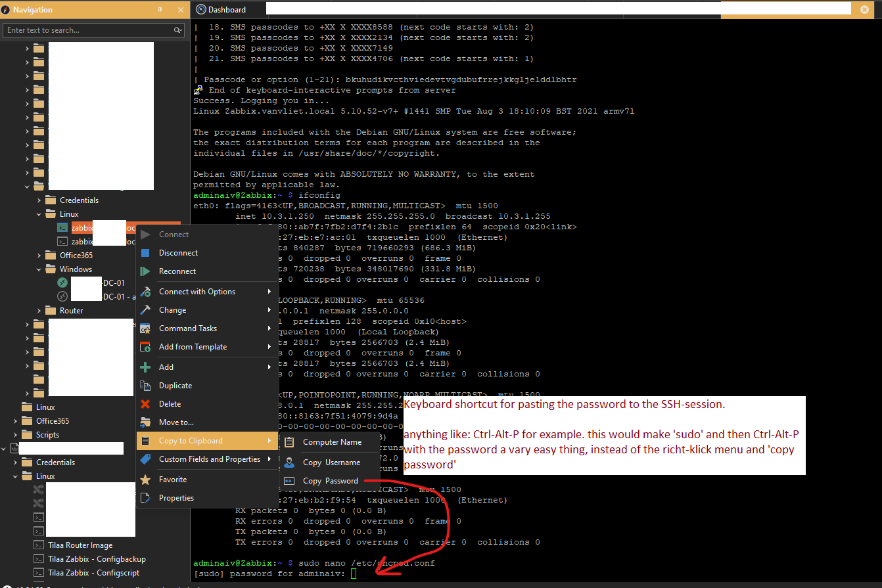Viewport: 882px width, 588px height.
Task: Select Computer Name in clipboard submenu
Action: pyautogui.click(x=332, y=442)
